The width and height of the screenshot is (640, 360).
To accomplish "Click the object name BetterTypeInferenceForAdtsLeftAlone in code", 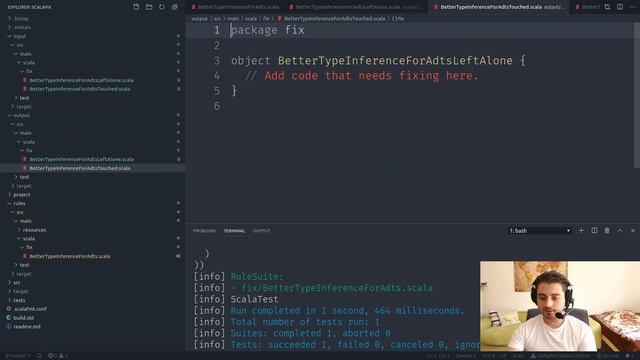I will pyautogui.click(x=395, y=61).
